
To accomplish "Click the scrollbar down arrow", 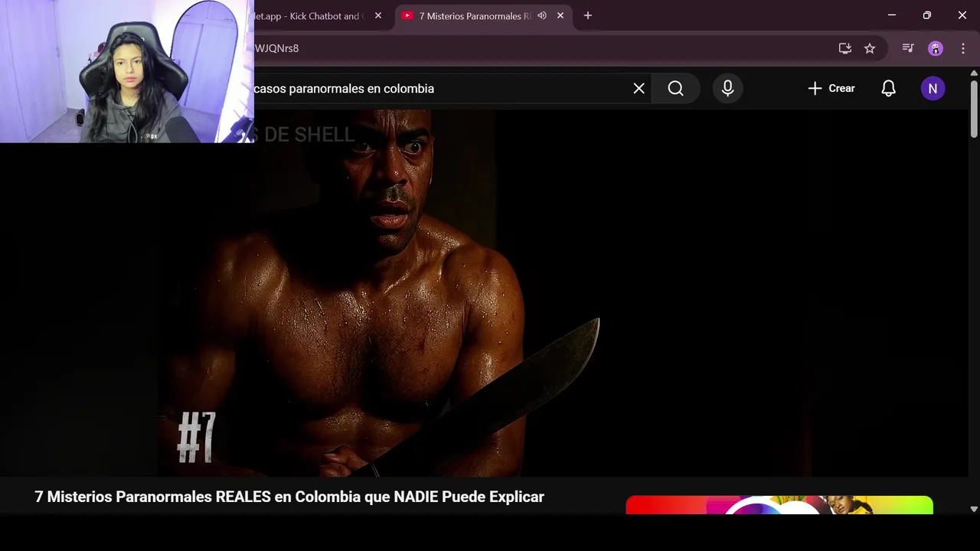I will (x=974, y=509).
